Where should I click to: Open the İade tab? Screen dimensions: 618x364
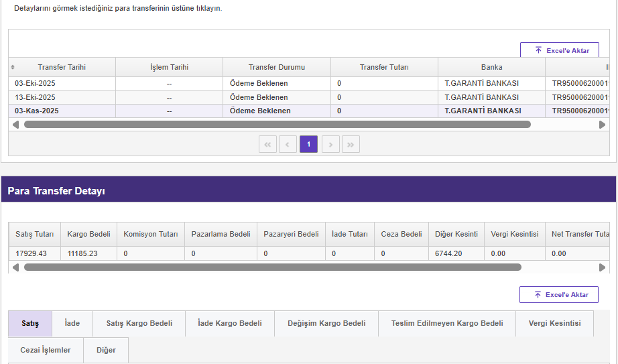pyautogui.click(x=72, y=323)
